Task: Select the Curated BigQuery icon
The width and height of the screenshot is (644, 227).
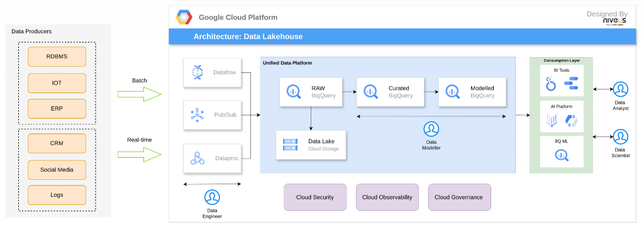Action: [x=371, y=92]
